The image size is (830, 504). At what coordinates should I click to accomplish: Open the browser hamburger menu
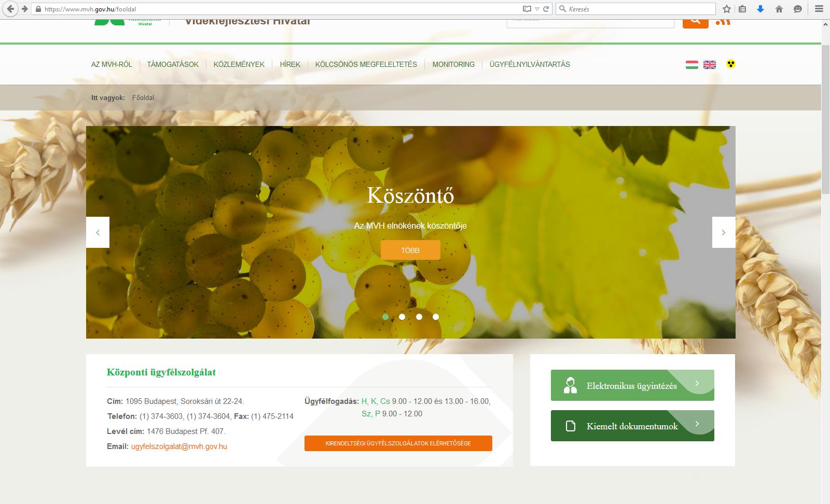[x=819, y=9]
